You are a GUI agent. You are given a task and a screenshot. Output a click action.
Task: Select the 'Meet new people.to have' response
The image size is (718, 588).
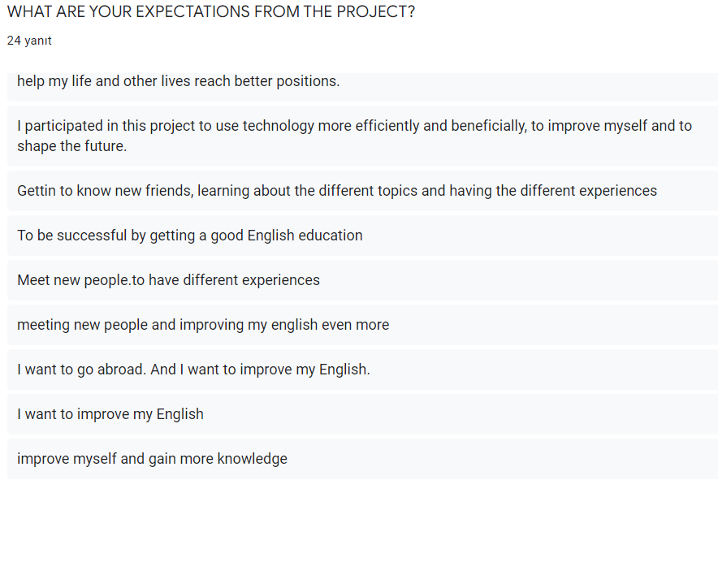coord(168,280)
